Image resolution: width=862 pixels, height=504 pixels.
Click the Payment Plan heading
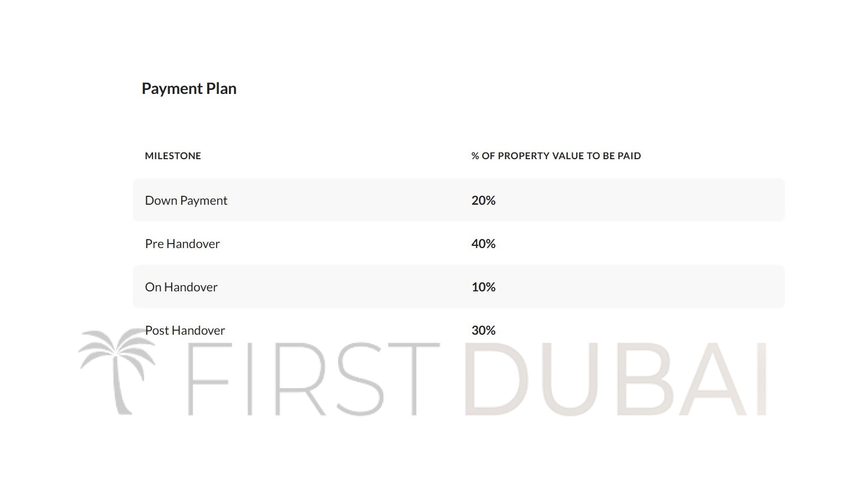(x=189, y=89)
